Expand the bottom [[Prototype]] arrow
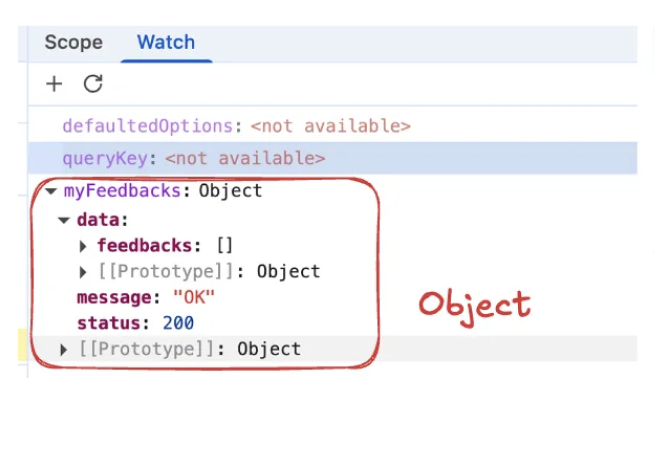The width and height of the screenshot is (662, 450). (x=65, y=349)
